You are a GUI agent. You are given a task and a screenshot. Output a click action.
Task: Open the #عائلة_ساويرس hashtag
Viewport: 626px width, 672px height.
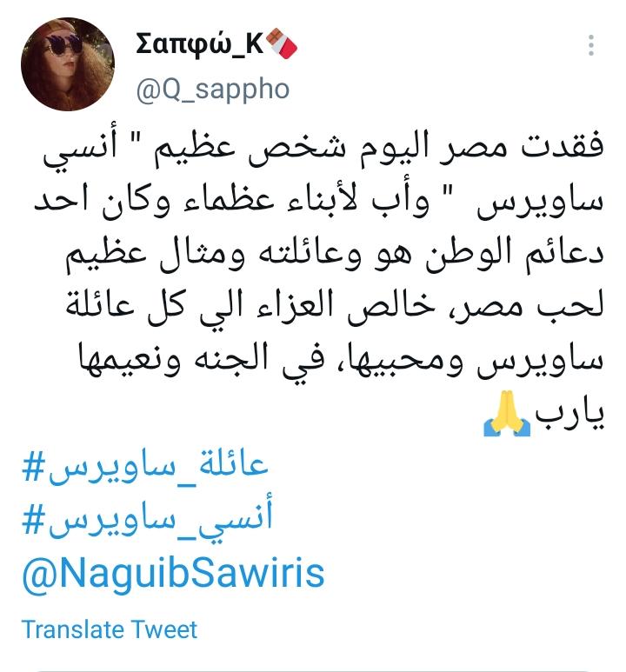tap(145, 467)
